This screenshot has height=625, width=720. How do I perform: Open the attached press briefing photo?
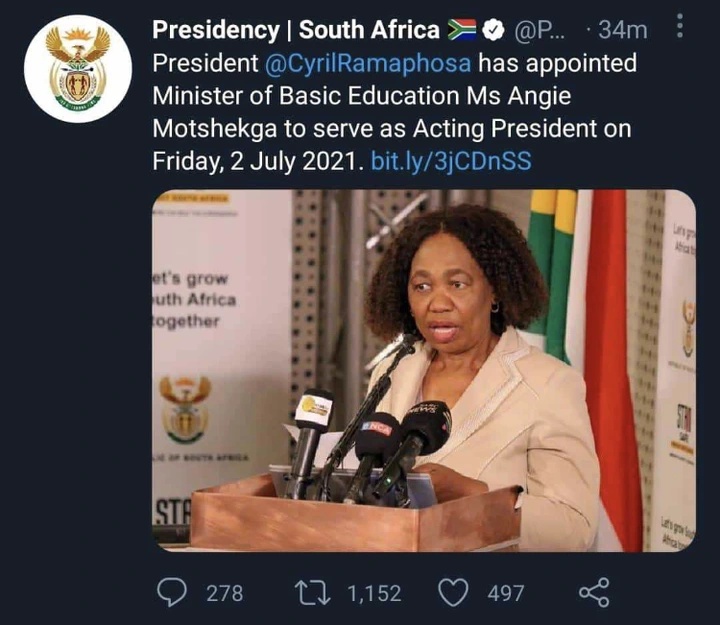[423, 370]
